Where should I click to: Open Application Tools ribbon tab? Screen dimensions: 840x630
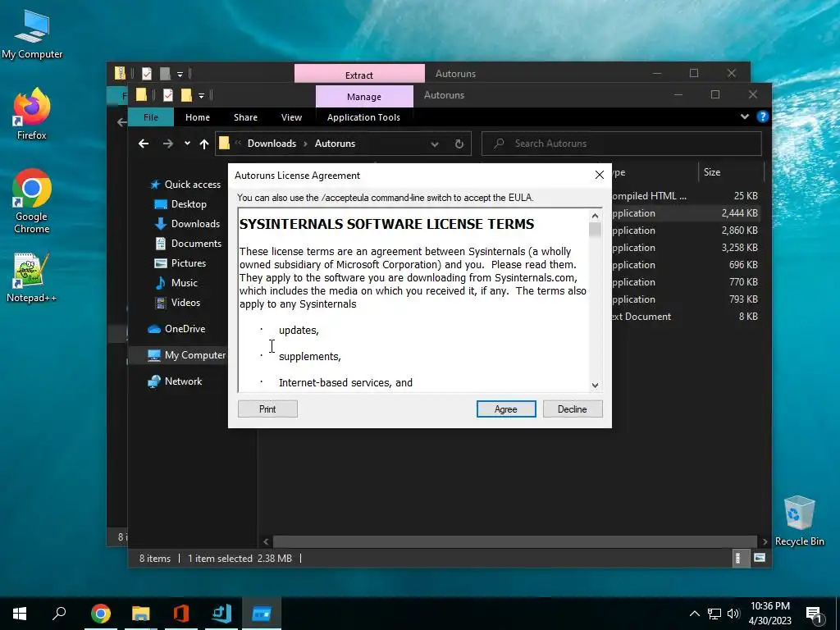point(363,116)
